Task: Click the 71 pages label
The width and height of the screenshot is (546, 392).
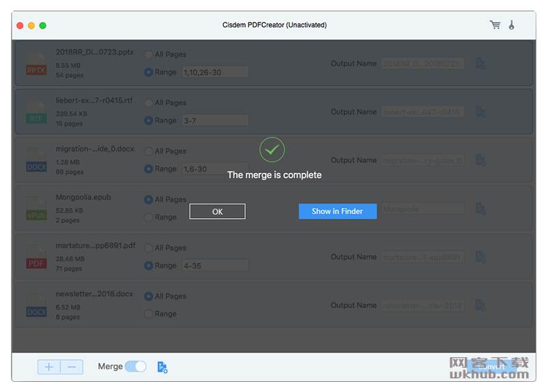Action: pyautogui.click(x=69, y=269)
